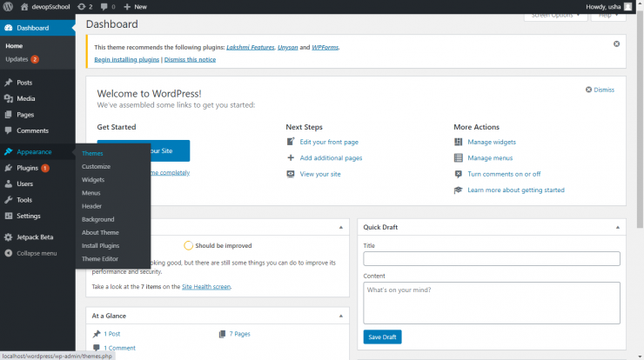
Task: Open the 1 Comment link in At a Glance
Action: click(119, 348)
